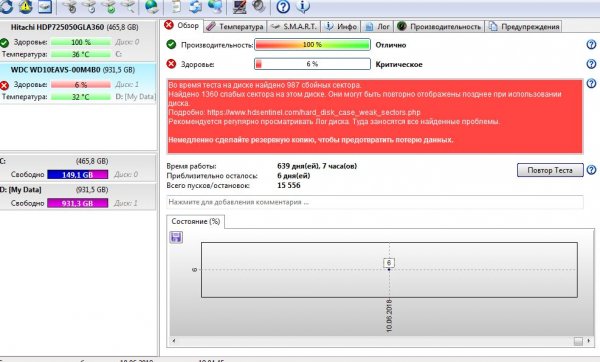
Task: Click chart scrollbar right arrow
Action: tap(589, 341)
